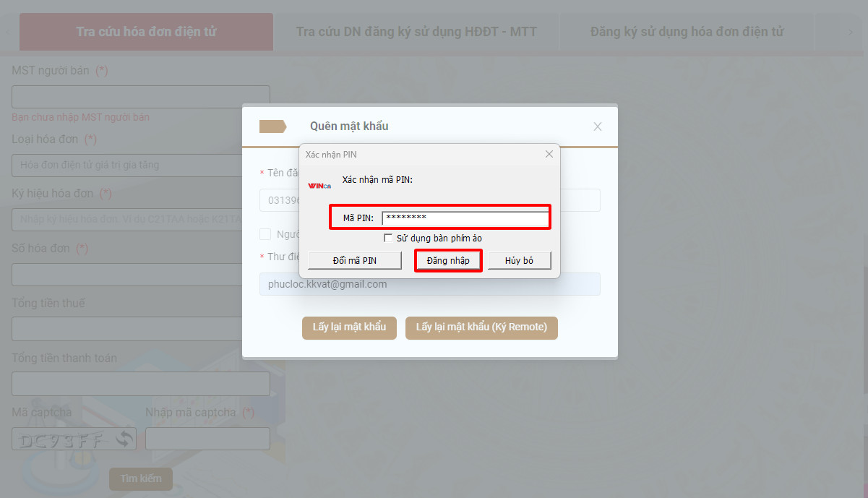Click the WINCA logo in PIN dialog
The height and width of the screenshot is (498, 868).
point(319,186)
